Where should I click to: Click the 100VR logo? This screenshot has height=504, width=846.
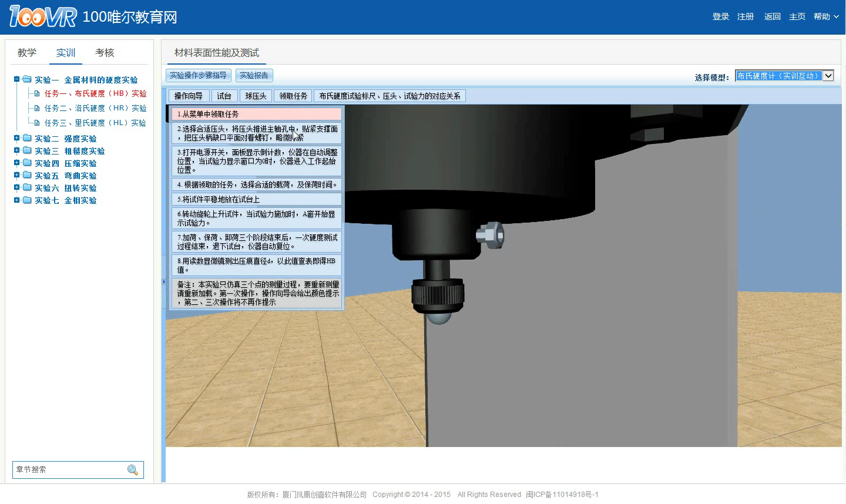pos(42,16)
